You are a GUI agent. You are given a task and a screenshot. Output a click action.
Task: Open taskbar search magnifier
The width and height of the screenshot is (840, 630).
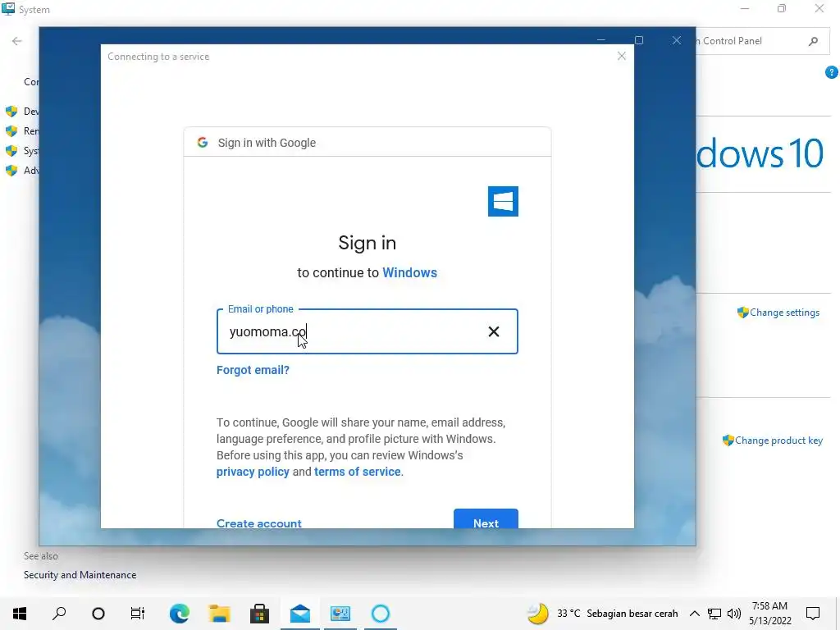pyautogui.click(x=59, y=614)
